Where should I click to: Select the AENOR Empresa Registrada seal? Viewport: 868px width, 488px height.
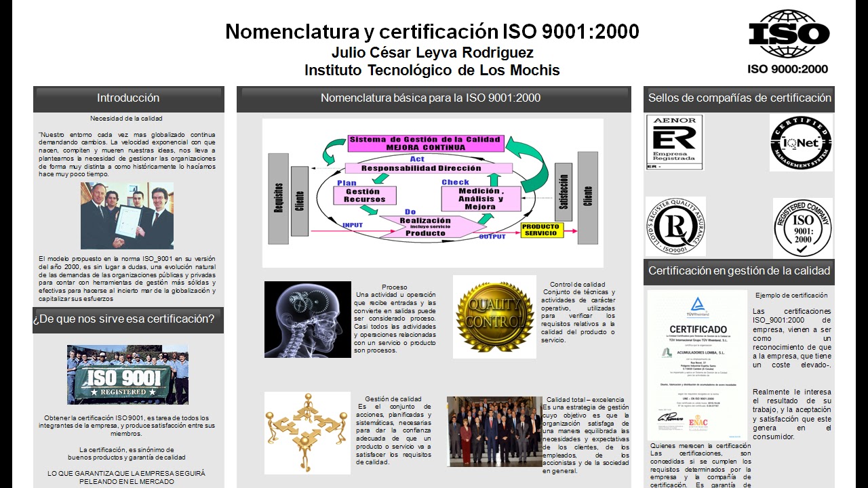[674, 142]
